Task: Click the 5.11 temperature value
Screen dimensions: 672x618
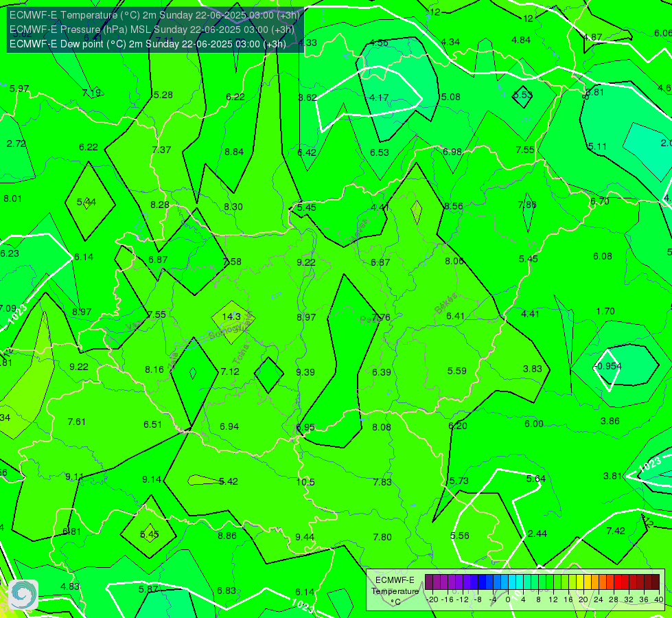Action: click(597, 146)
